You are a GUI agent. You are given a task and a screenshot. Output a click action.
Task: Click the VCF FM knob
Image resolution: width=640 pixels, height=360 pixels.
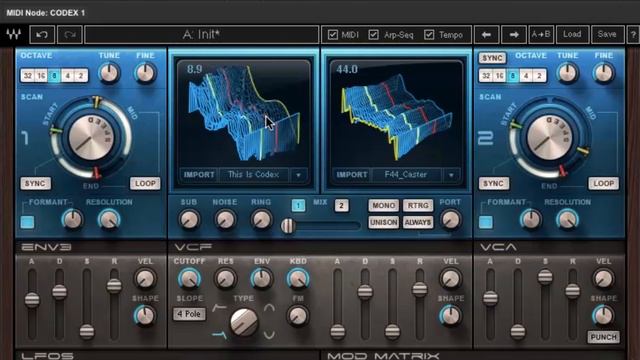click(298, 316)
